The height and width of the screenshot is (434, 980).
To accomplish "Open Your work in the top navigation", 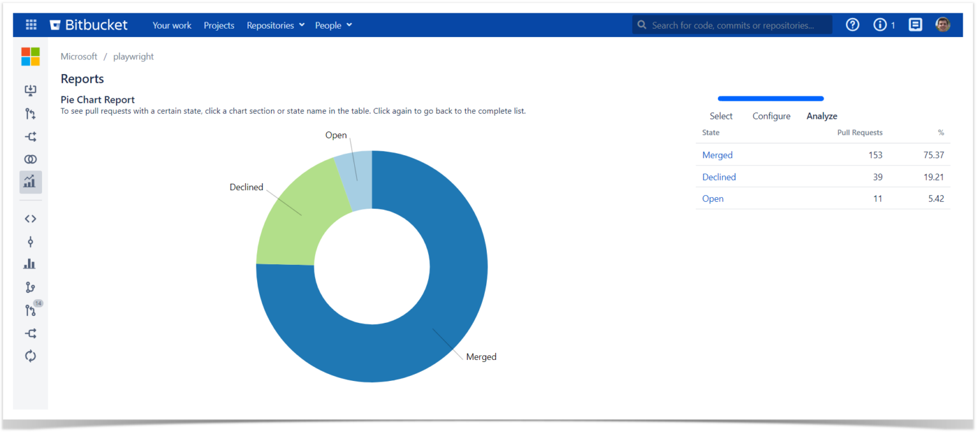I will point(172,26).
